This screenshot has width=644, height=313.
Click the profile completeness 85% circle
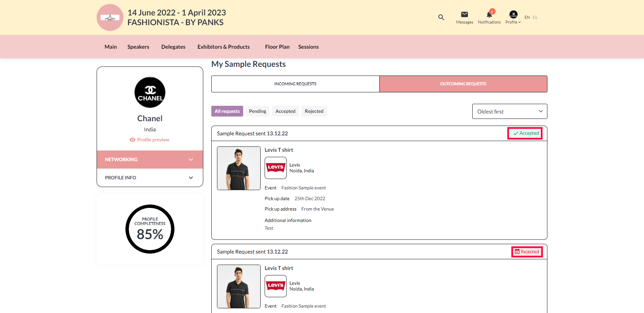click(150, 229)
